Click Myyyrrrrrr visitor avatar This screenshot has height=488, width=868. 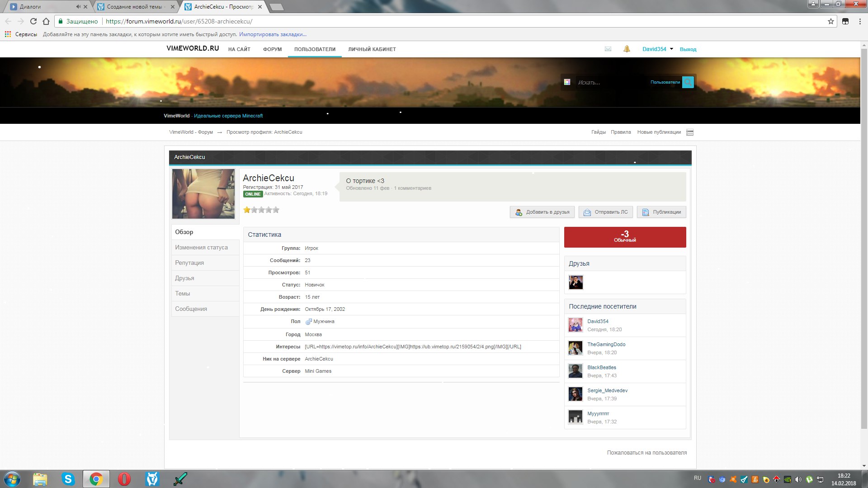(575, 417)
